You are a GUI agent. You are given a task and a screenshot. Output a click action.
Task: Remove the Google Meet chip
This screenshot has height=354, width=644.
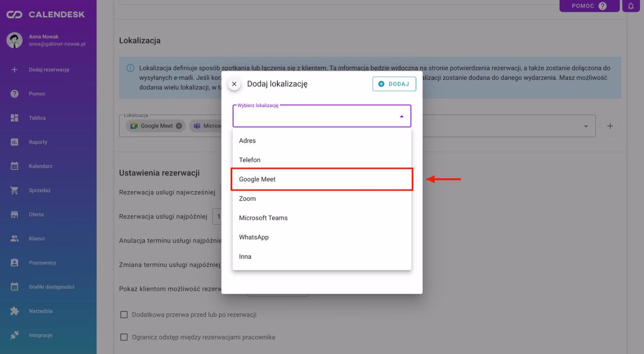click(x=178, y=126)
